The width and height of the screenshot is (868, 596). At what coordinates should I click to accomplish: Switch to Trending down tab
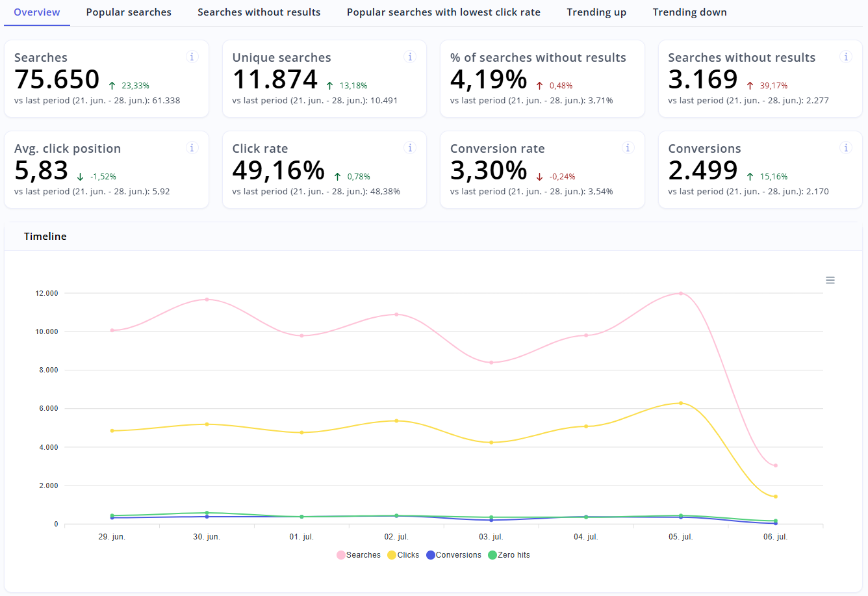pos(690,12)
